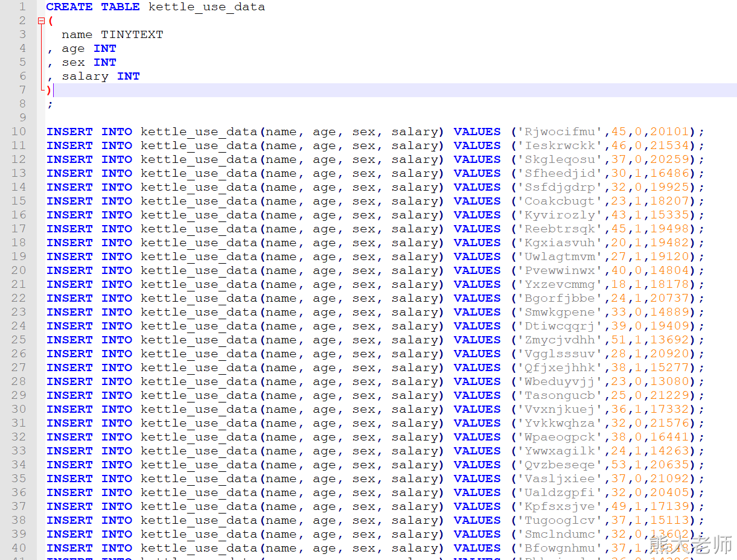Click the name value 'Ywwxagilk'
737x560 pixels.
point(560,451)
